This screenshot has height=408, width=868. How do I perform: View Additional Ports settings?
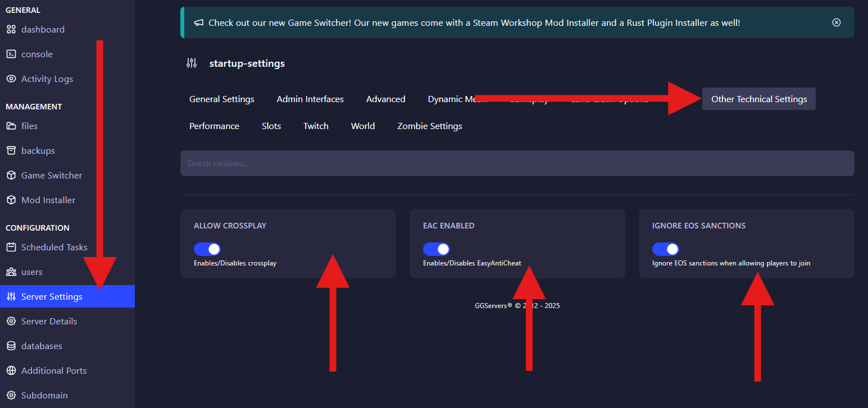(53, 370)
